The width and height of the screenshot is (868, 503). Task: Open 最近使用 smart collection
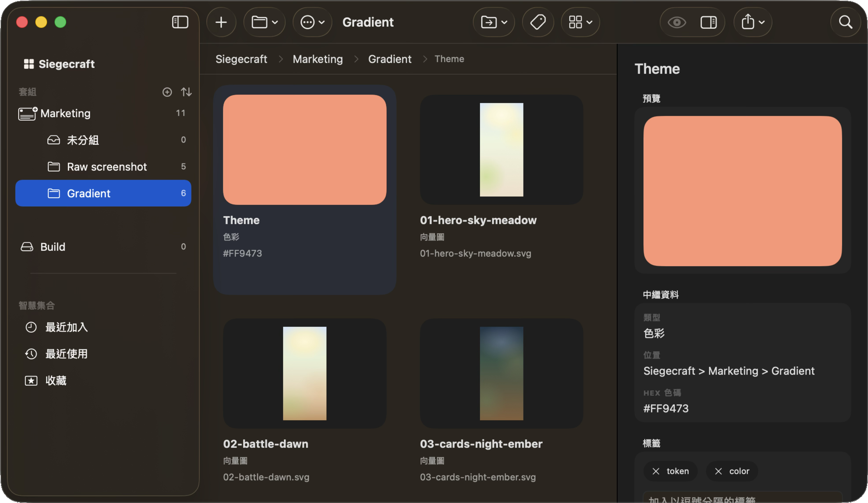[x=103, y=354]
